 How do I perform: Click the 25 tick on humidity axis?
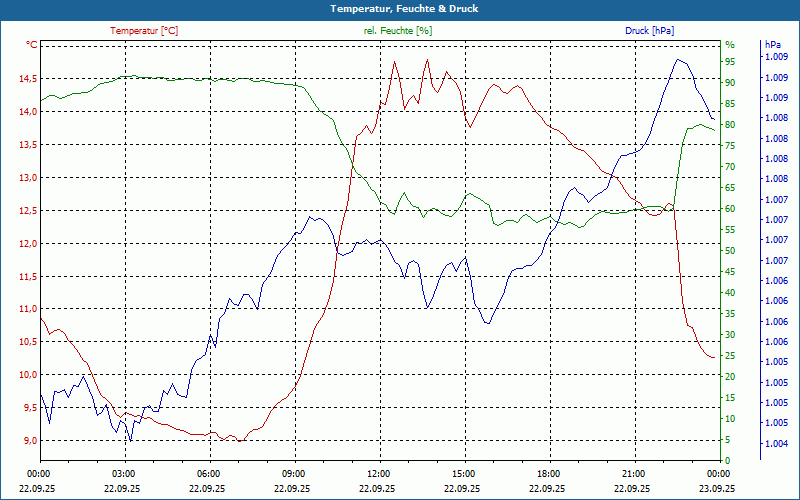pyautogui.click(x=730, y=356)
